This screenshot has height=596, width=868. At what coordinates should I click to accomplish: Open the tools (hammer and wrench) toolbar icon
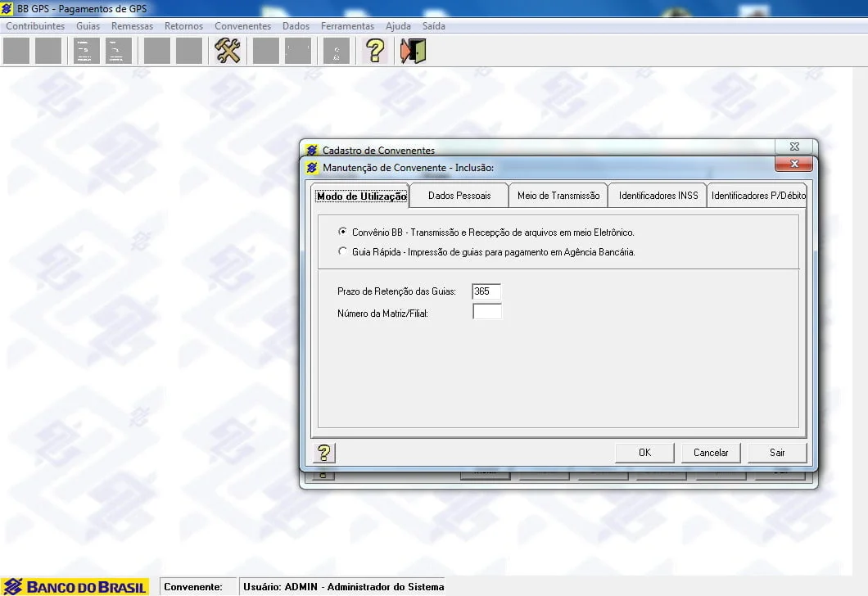[227, 51]
